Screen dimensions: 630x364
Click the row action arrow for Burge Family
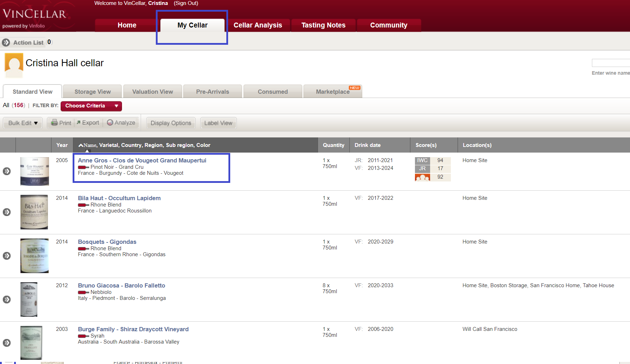point(7,343)
